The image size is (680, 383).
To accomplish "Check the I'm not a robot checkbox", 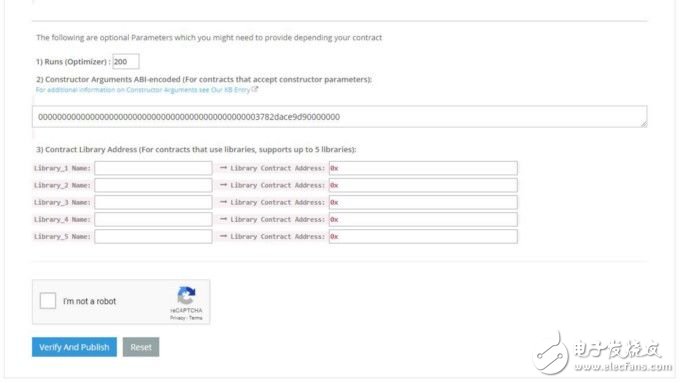I will tap(48, 301).
